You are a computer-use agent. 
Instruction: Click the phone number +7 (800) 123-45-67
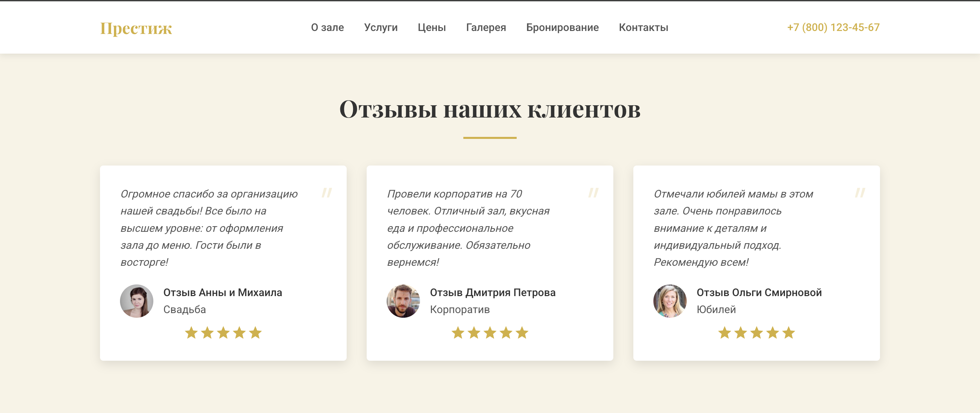[x=833, y=27]
